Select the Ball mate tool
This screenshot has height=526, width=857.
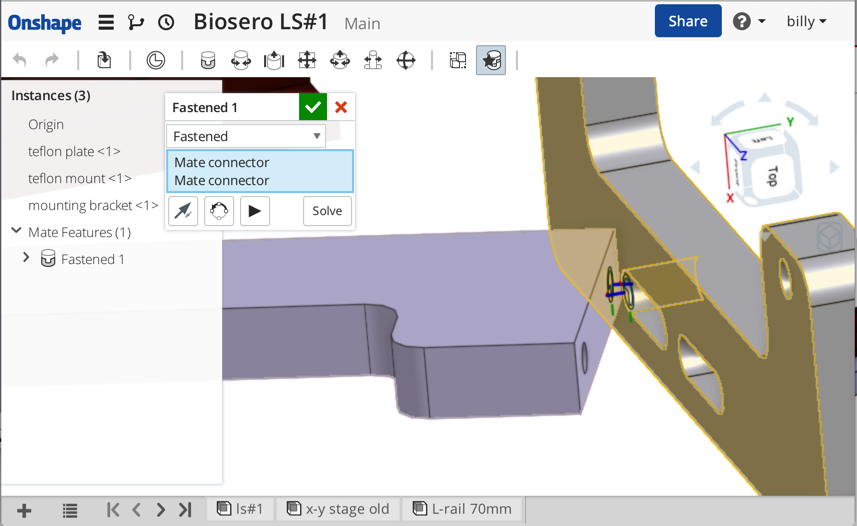click(x=406, y=60)
